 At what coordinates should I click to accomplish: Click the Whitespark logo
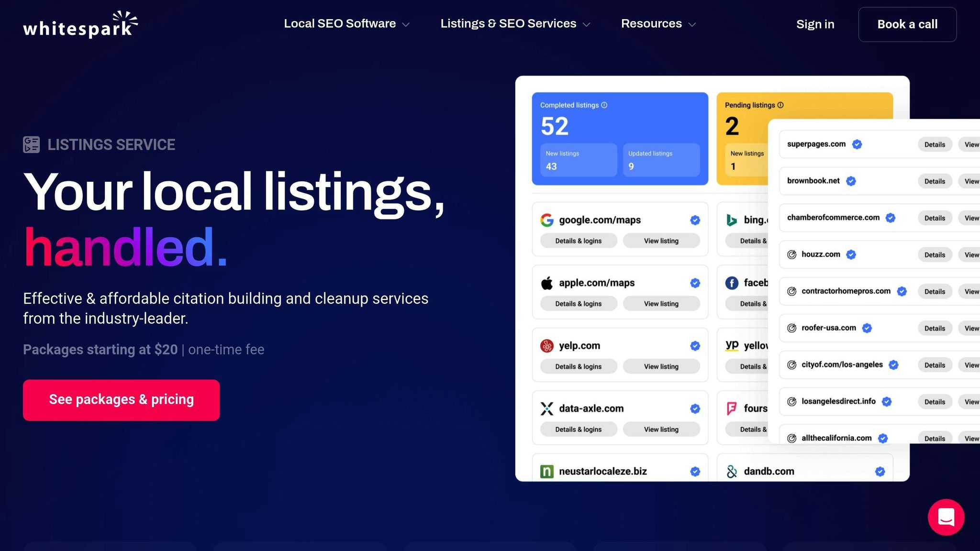[80, 24]
